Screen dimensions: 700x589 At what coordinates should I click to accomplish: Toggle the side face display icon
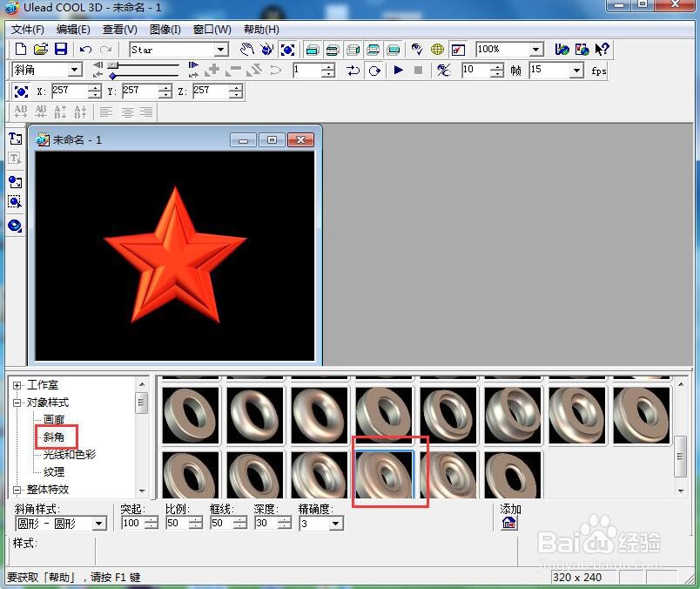coord(353,50)
